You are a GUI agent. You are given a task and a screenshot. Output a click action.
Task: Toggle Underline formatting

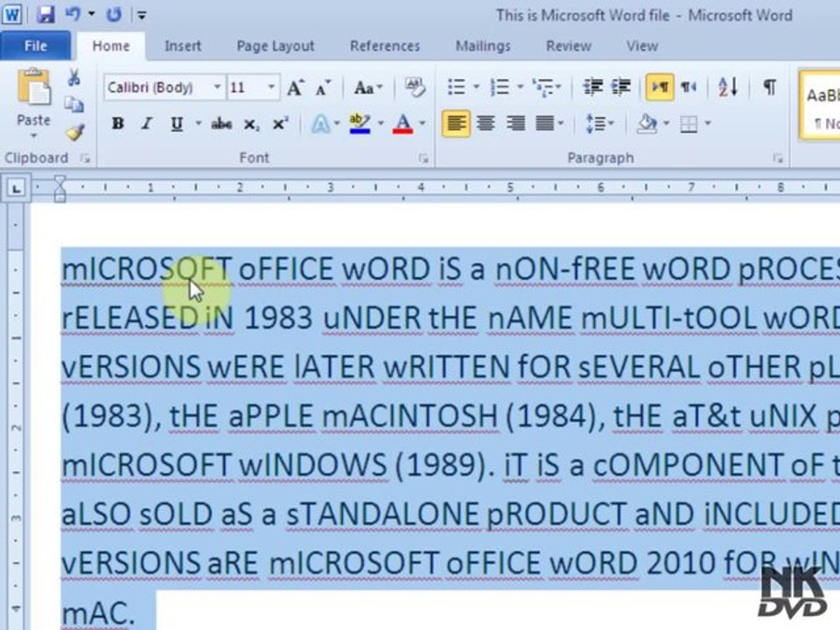[x=176, y=123]
